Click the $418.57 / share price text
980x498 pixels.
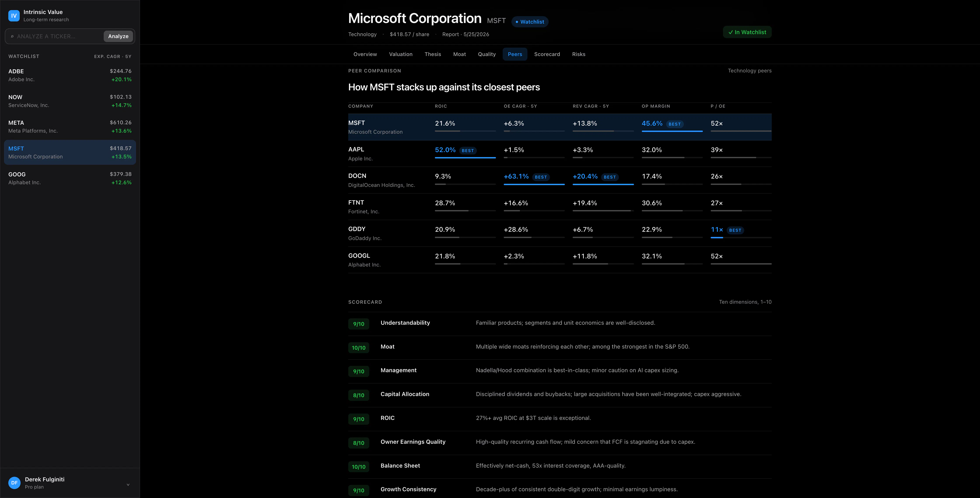pyautogui.click(x=409, y=35)
